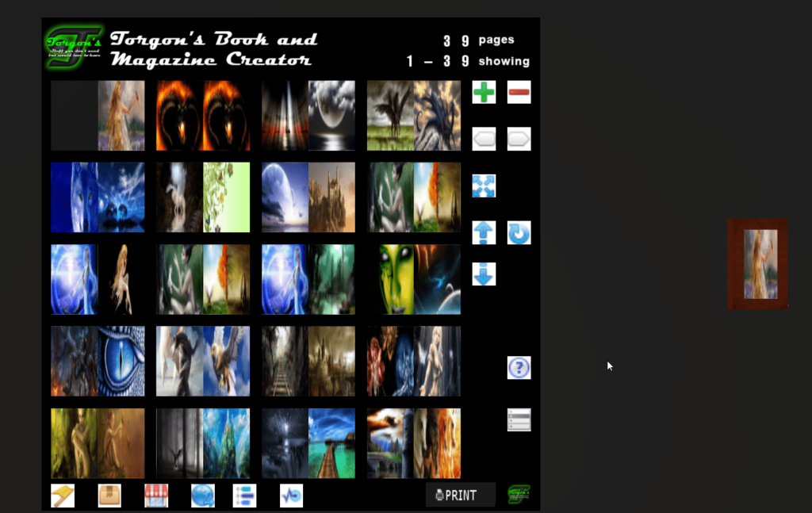Select the dark dragon on rocks page
Viewport: 812px width, 513px height.
tap(437, 116)
